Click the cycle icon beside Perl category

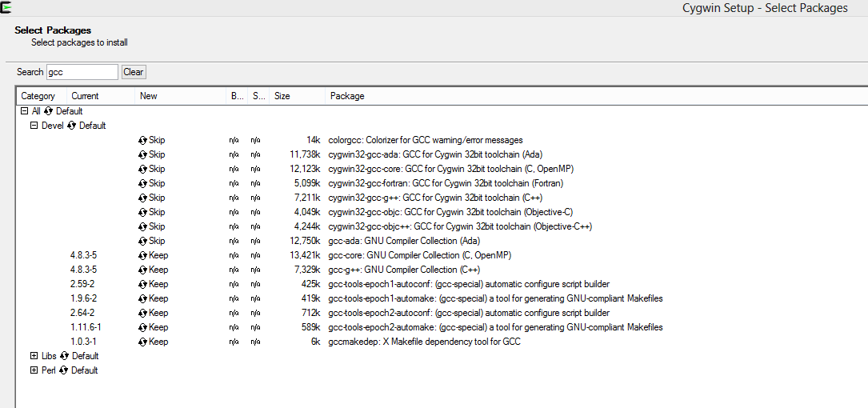pos(63,370)
